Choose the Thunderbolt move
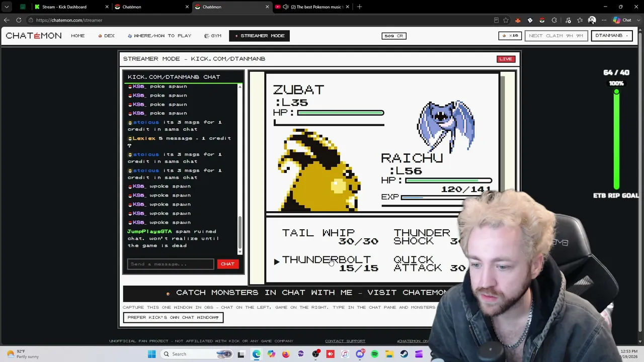This screenshot has width=644, height=362. click(x=330, y=263)
